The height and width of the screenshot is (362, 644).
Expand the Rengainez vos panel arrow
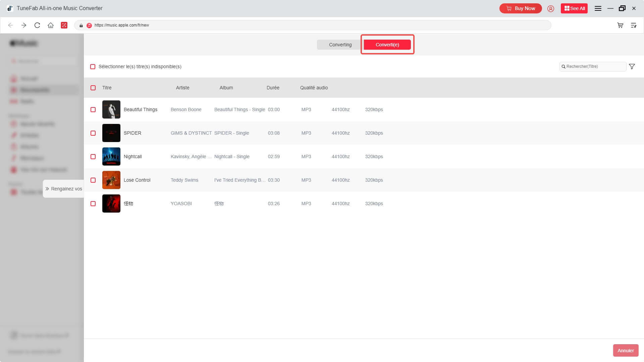[47, 189]
